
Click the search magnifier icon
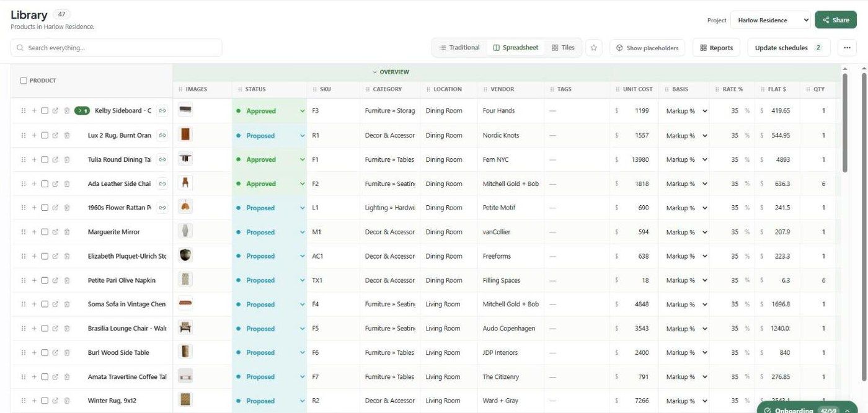[x=20, y=48]
